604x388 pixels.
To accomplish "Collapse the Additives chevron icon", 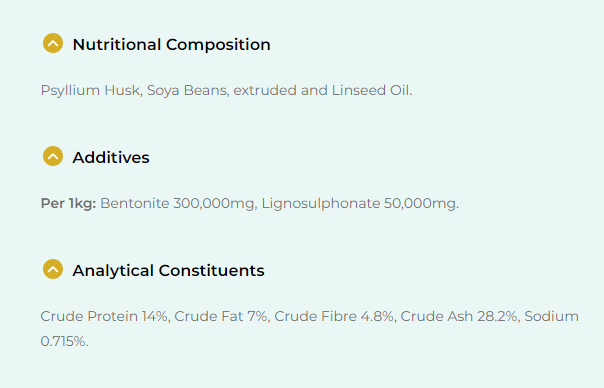I will coord(53,156).
